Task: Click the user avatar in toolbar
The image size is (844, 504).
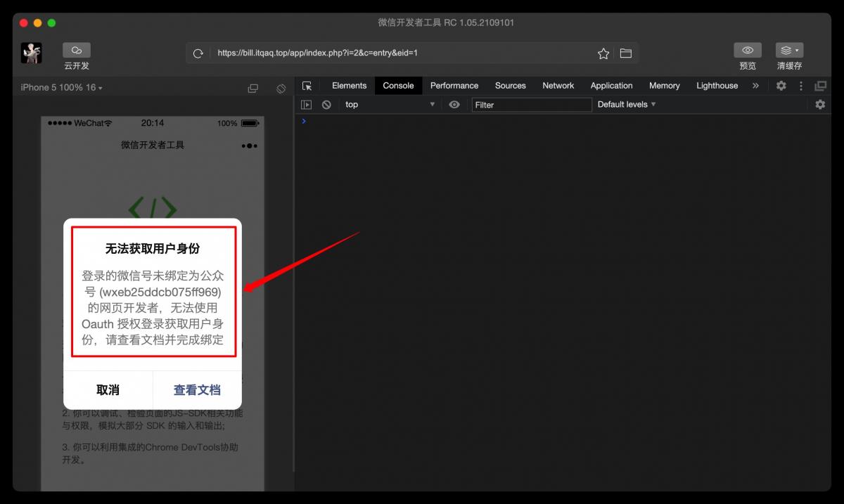Action: 31,53
